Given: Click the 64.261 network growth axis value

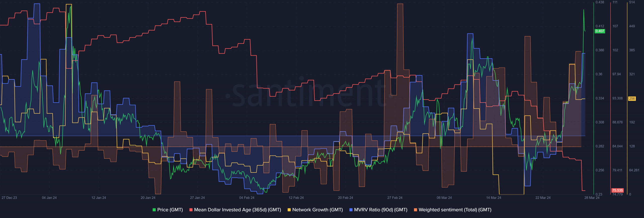Looking at the screenshot, I should [x=634, y=170].
